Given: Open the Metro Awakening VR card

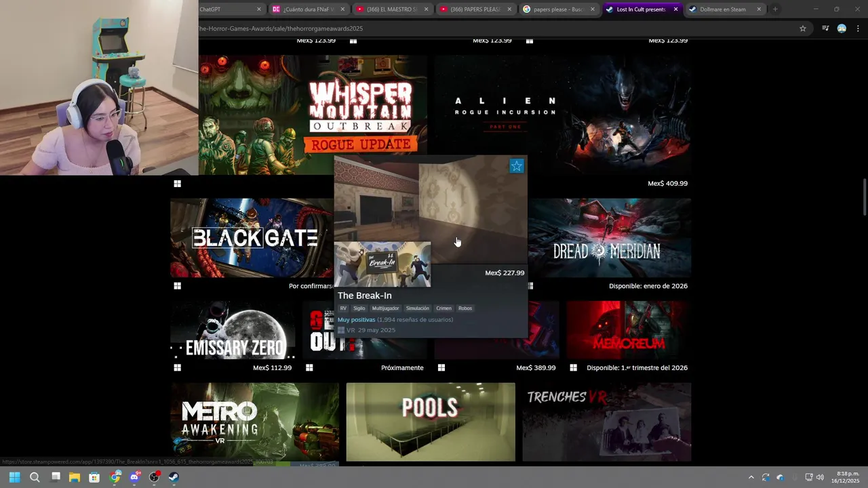Looking at the screenshot, I should click(x=255, y=422).
